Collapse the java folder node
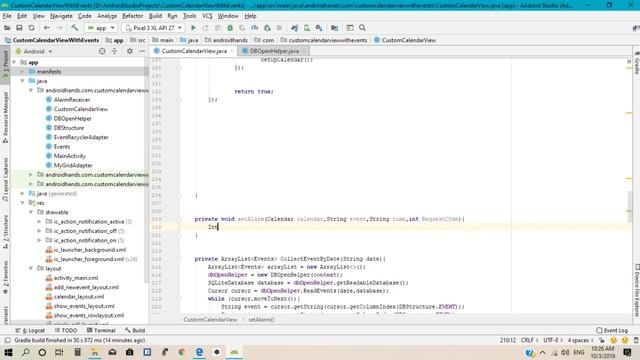This screenshot has width=640, height=360. 22,81
